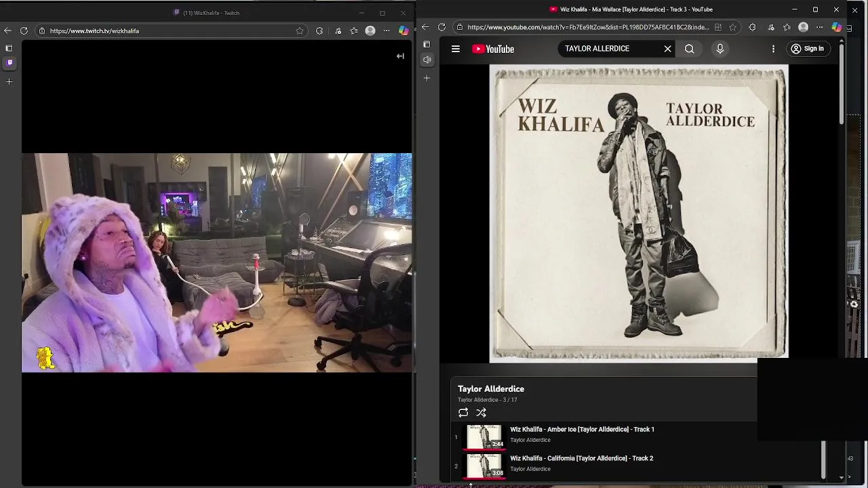
Task: Open YouTube settings three-dot menu
Action: click(773, 49)
